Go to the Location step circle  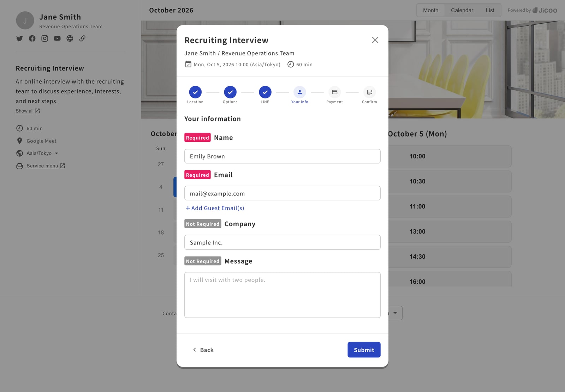pos(195,92)
